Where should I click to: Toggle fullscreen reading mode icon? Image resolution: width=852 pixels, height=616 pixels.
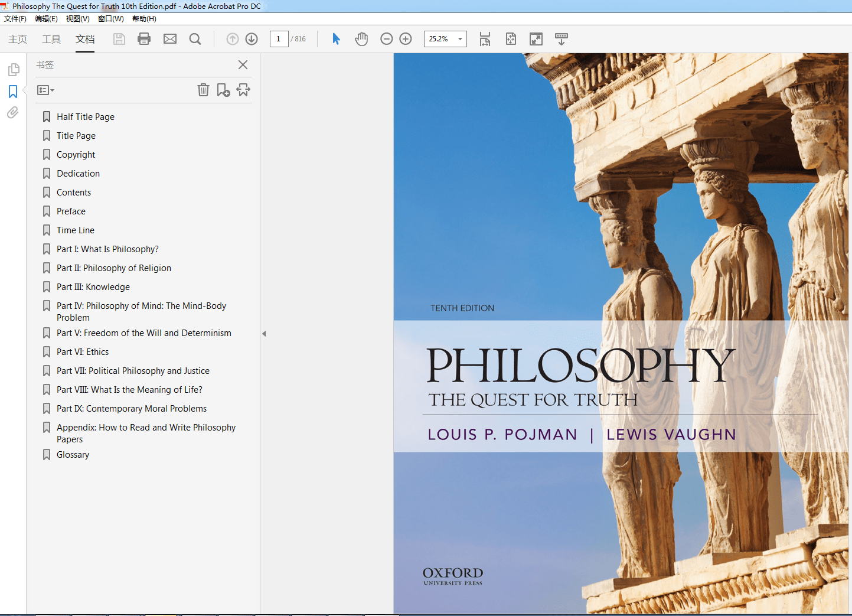pyautogui.click(x=536, y=38)
